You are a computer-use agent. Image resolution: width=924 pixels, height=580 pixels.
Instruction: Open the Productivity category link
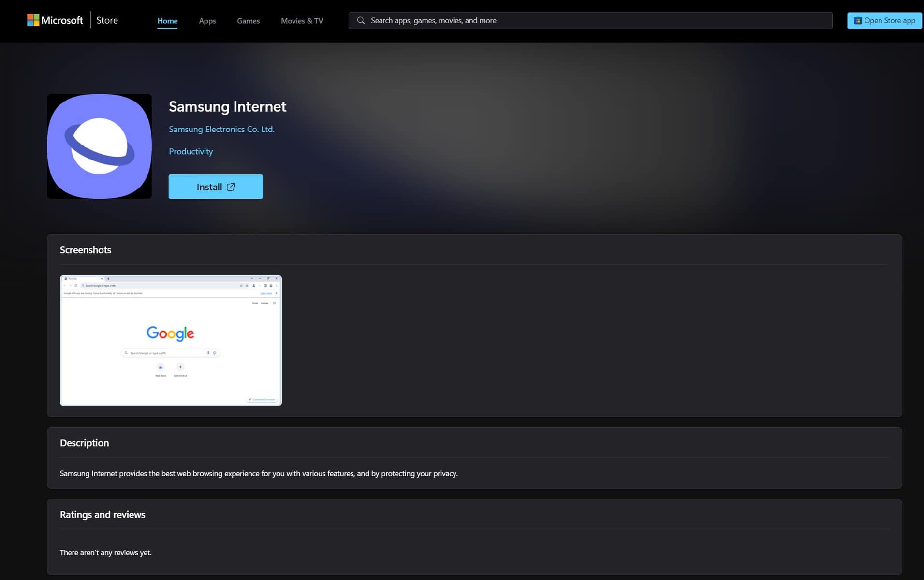pyautogui.click(x=191, y=151)
